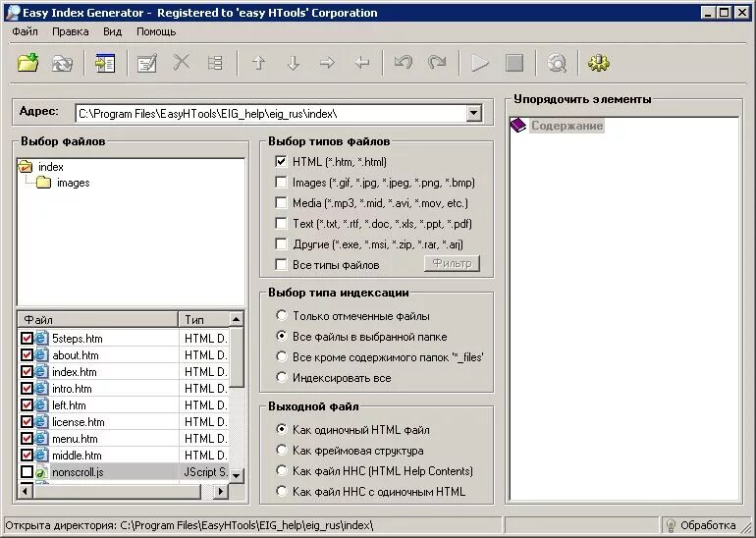Click the start processing play icon
The height and width of the screenshot is (538, 756).
point(480,63)
